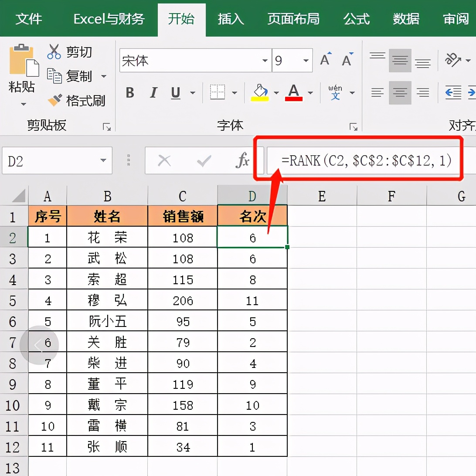The height and width of the screenshot is (476, 476).
Task: Toggle bold formatting with the B icon
Action: (x=129, y=92)
